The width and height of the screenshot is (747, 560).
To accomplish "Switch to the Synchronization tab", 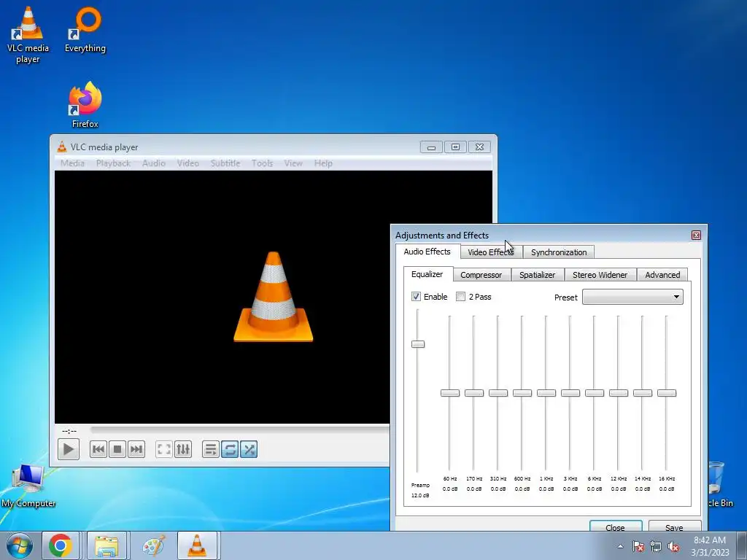I will coord(559,252).
